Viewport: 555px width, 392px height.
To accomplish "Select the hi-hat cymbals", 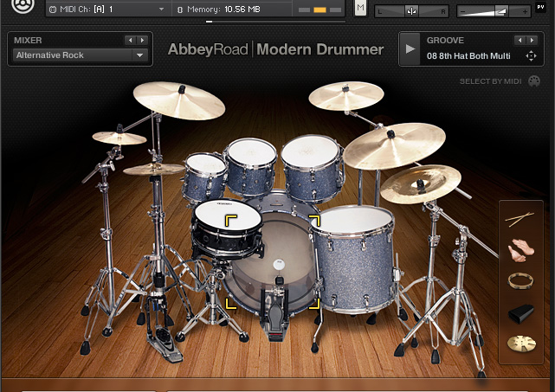I will point(153,169).
